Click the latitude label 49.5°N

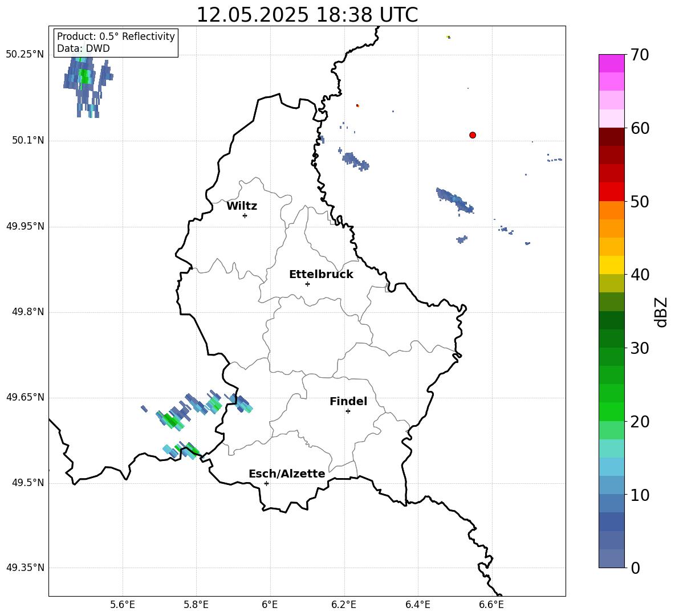[x=28, y=483]
